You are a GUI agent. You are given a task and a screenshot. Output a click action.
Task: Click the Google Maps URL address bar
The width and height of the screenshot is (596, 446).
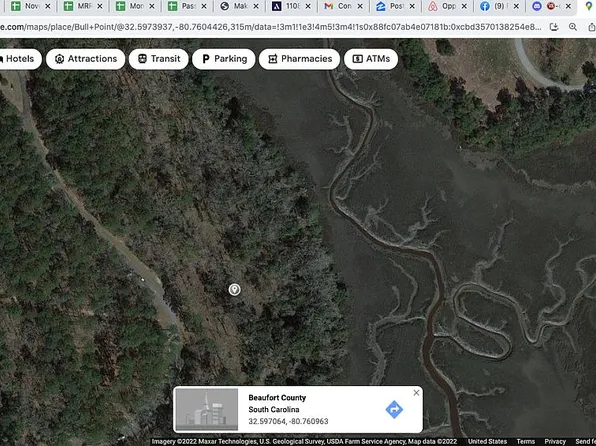point(271,27)
